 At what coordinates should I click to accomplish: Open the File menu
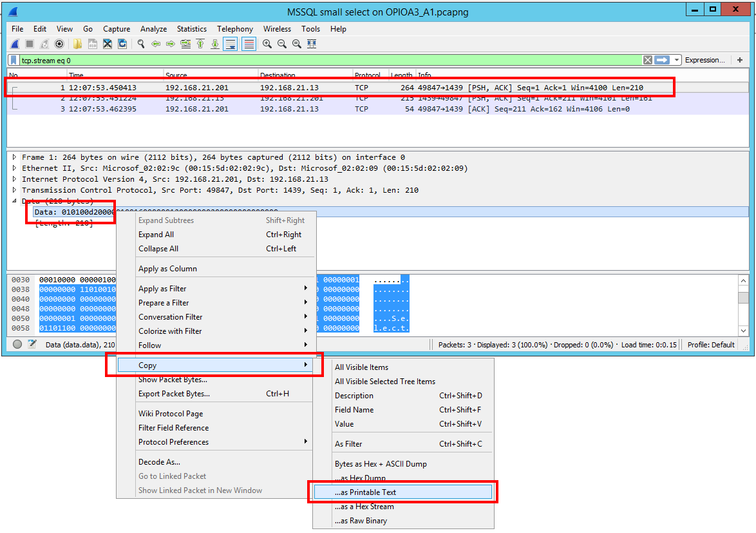17,29
